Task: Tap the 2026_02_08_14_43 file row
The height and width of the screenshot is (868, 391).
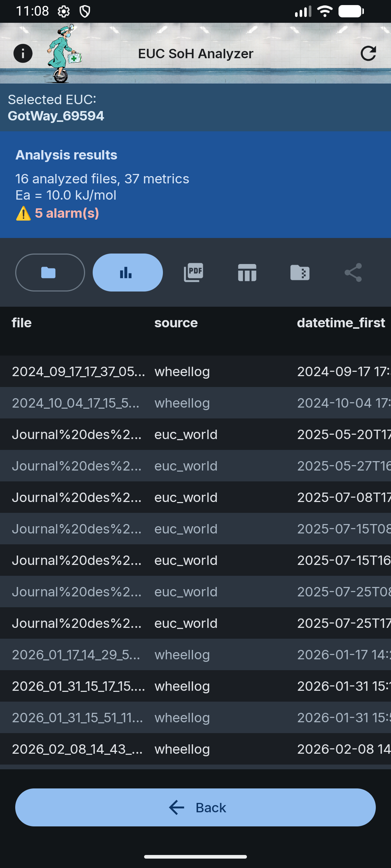Action: [x=77, y=749]
